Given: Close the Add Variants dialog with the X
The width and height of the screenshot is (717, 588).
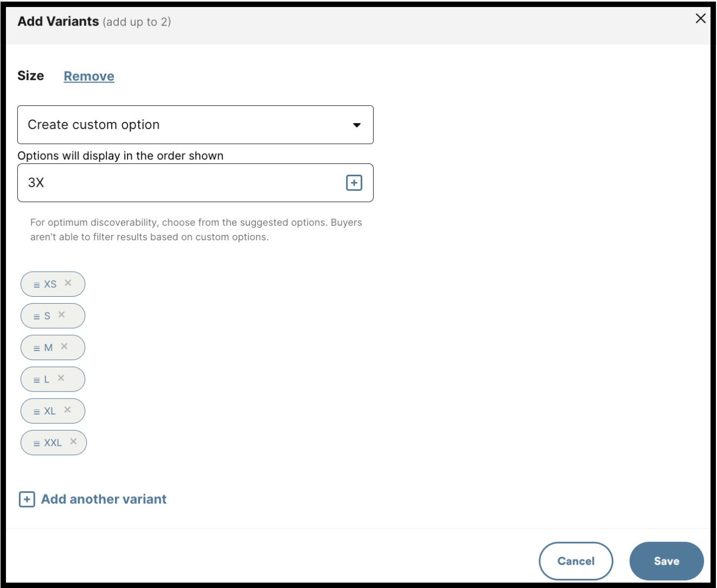Looking at the screenshot, I should point(700,18).
